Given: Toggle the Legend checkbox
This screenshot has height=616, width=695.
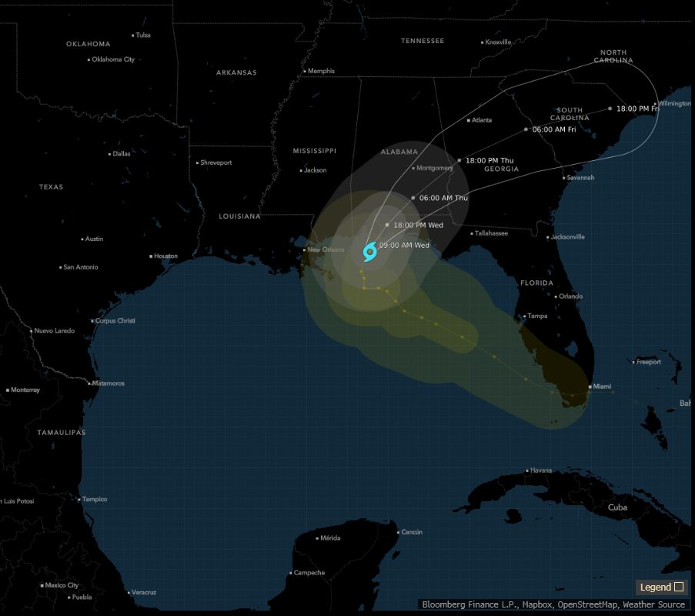Looking at the screenshot, I should tap(680, 587).
